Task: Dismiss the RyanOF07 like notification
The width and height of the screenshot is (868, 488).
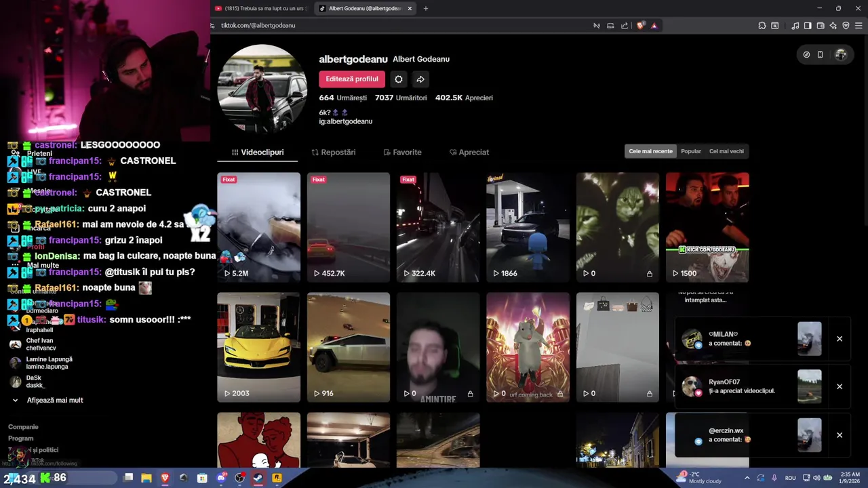Action: point(840,386)
